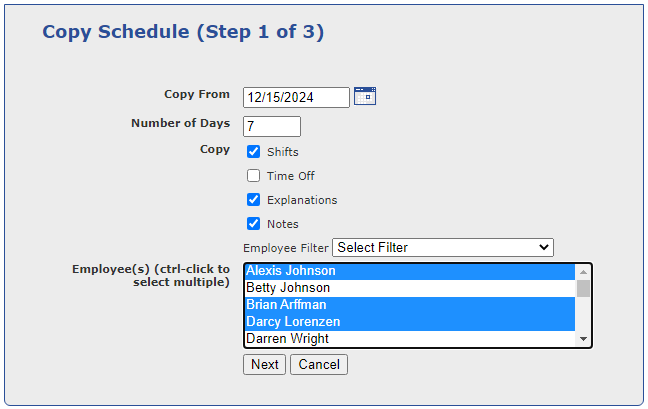Click the Time Off label text
The height and width of the screenshot is (409, 648).
(291, 176)
